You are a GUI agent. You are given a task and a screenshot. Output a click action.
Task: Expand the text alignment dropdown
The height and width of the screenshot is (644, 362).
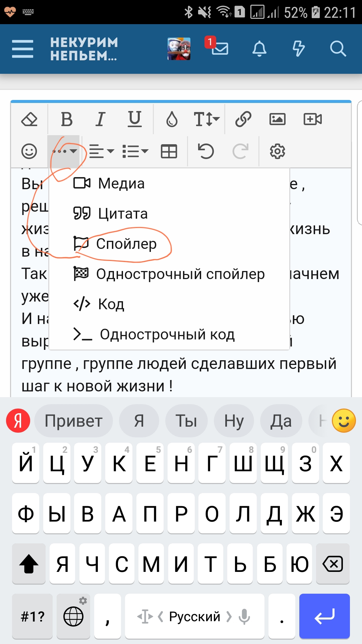[102, 151]
